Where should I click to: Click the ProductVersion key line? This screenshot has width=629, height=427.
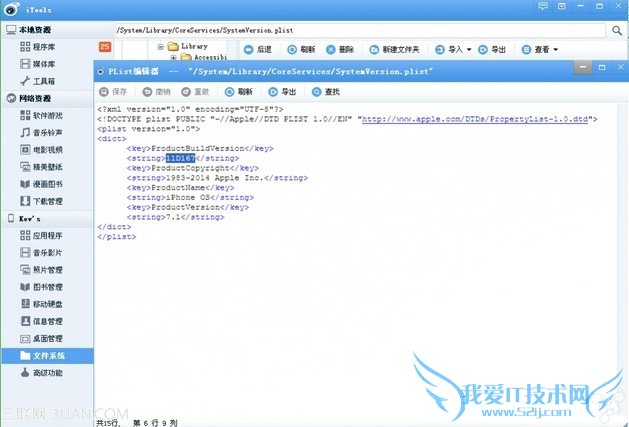coord(188,207)
